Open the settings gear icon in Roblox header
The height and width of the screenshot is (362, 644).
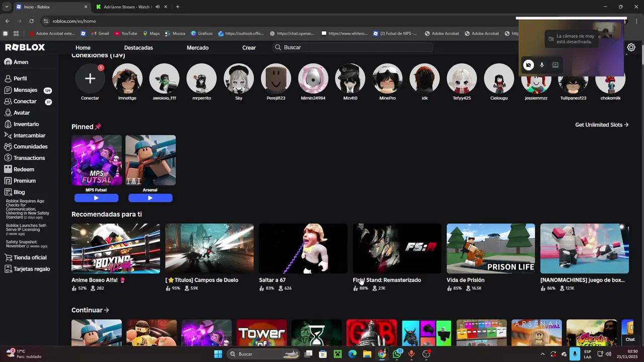[x=631, y=47]
